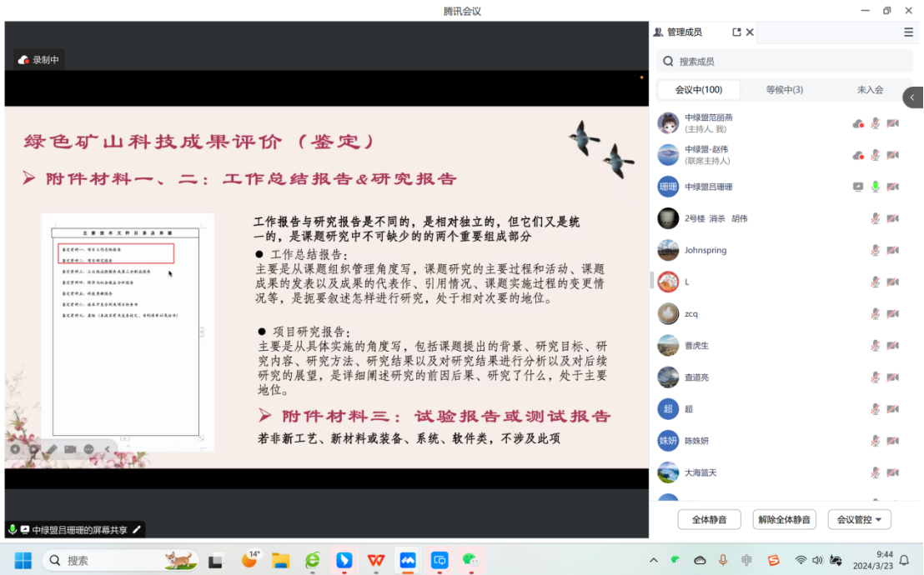This screenshot has width=924, height=575.
Task: Open the green e browser on taskbar
Action: [313, 561]
